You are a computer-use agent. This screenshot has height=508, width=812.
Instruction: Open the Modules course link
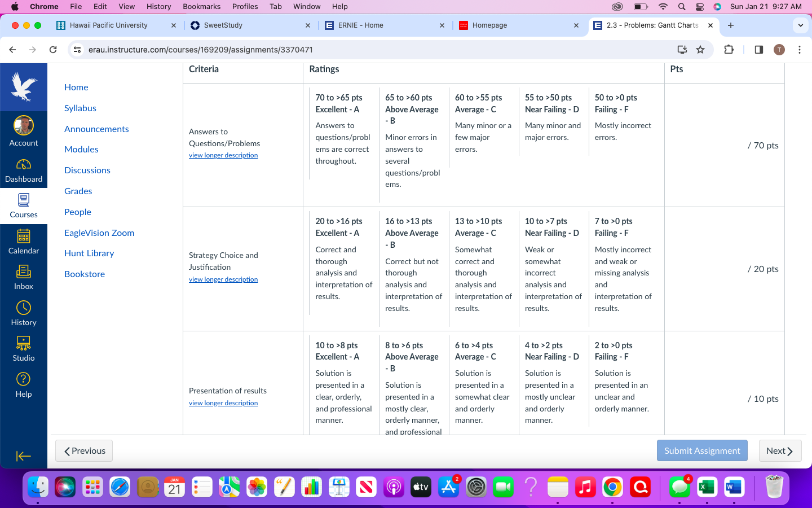[81, 150]
